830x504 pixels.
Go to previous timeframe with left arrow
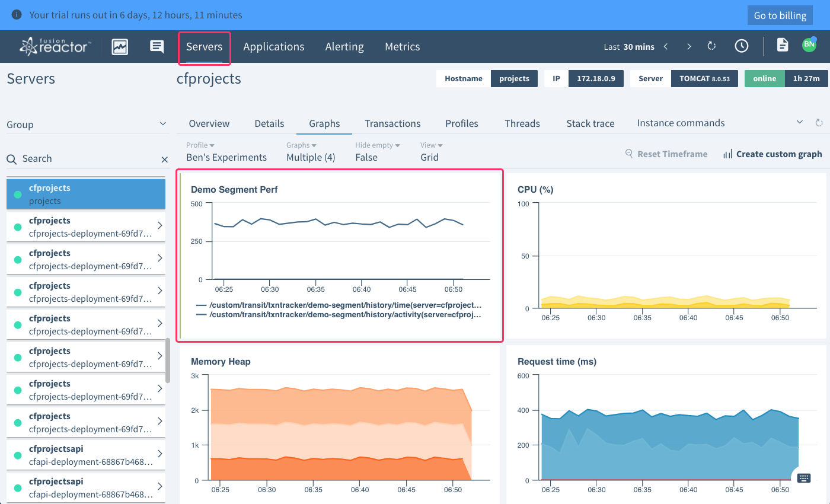666,46
